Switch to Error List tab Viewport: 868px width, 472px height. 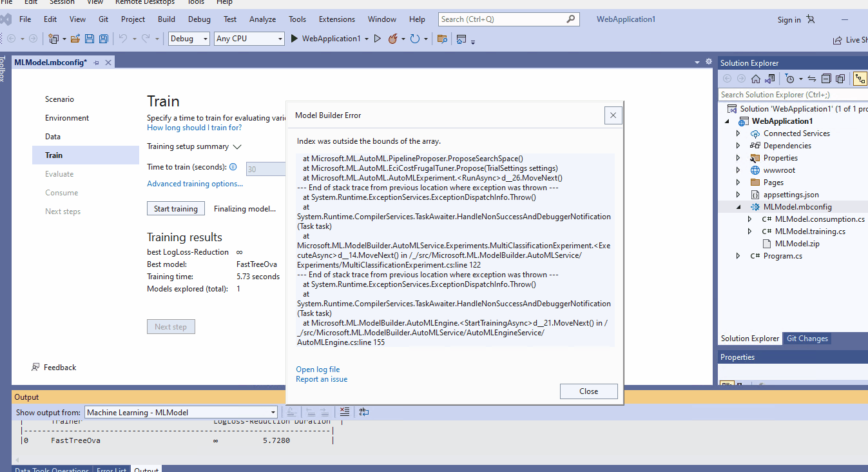click(111, 470)
